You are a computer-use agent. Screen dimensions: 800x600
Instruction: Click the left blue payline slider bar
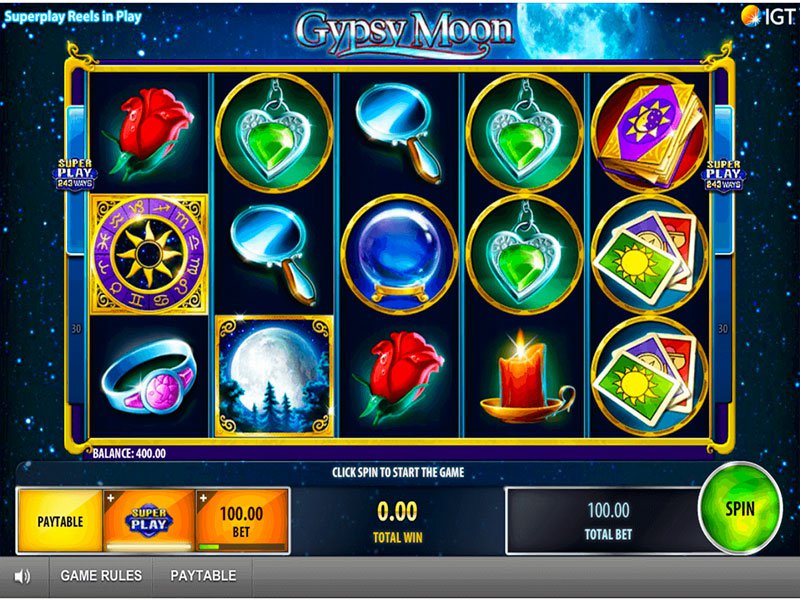pos(76,181)
